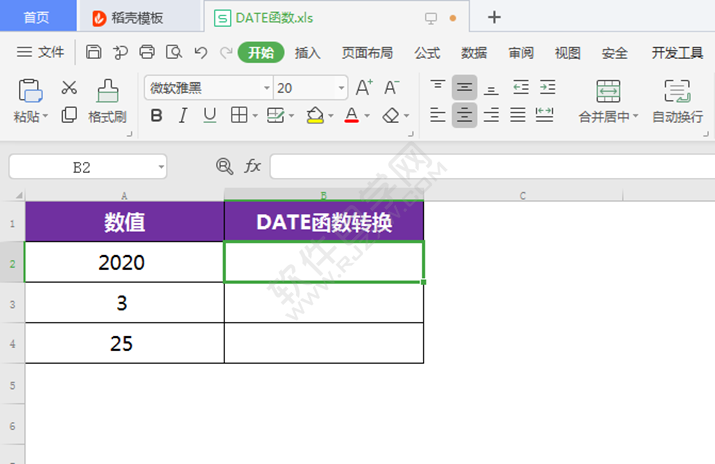The height and width of the screenshot is (464, 715).
Task: Open Print Preview icon
Action: point(174,52)
